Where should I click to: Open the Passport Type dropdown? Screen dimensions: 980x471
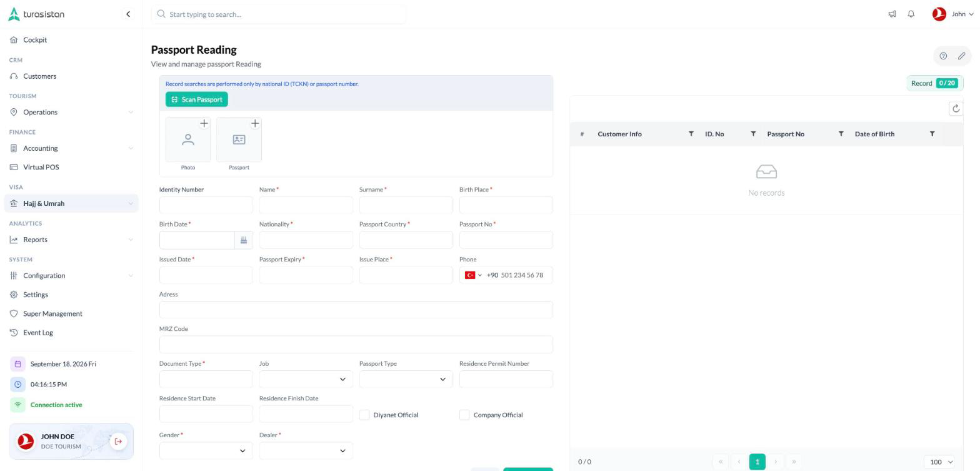coord(406,379)
